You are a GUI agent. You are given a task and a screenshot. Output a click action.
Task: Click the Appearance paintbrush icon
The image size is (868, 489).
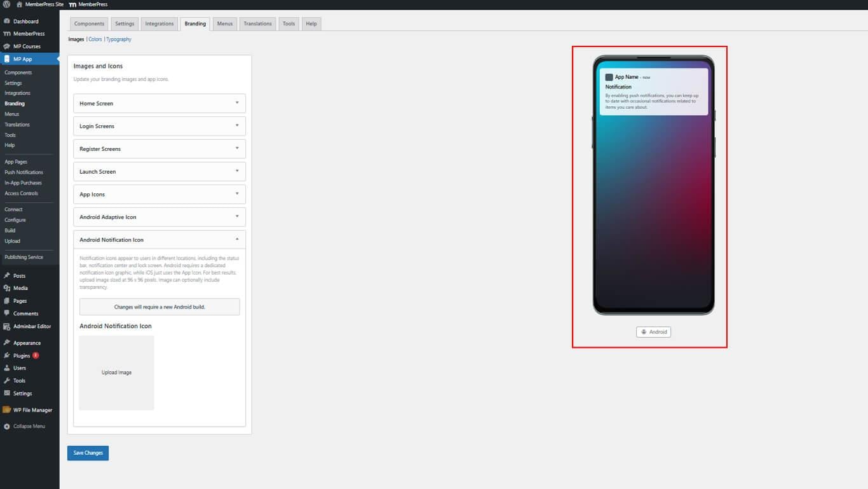[6, 343]
